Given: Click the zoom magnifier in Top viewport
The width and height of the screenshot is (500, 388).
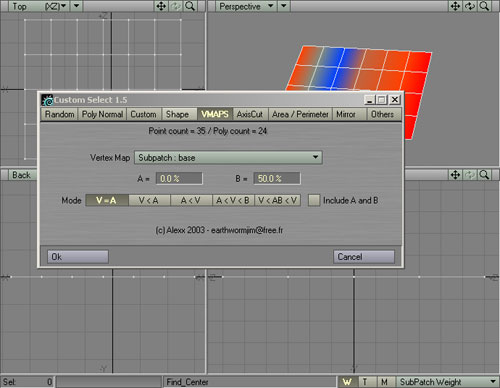Looking at the screenshot, I should 190,6.
